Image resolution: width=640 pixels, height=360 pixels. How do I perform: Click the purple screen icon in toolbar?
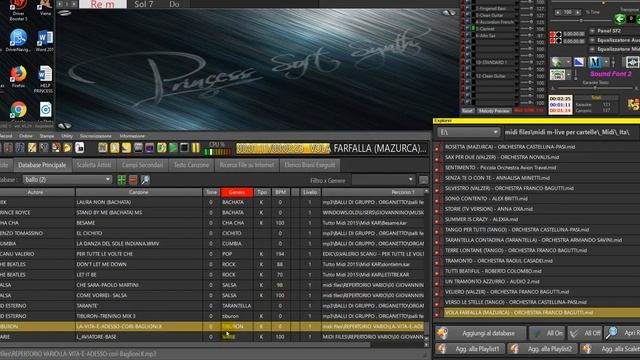click(x=150, y=147)
